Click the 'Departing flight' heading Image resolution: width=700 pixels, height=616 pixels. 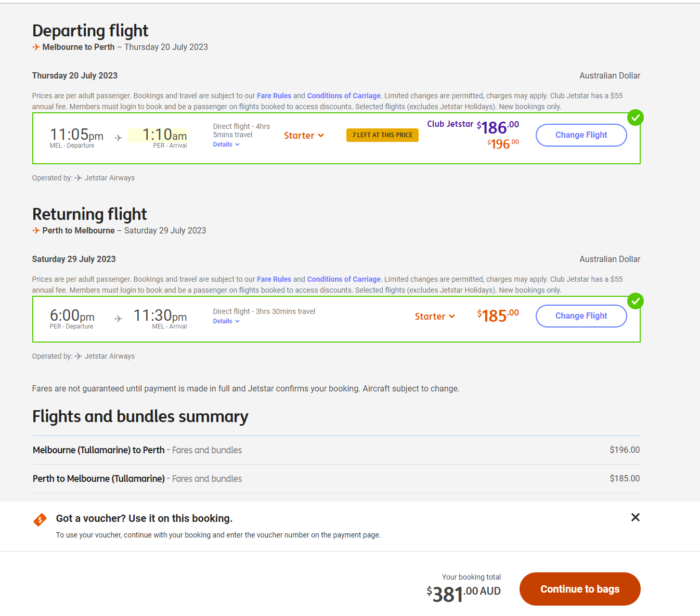[90, 31]
